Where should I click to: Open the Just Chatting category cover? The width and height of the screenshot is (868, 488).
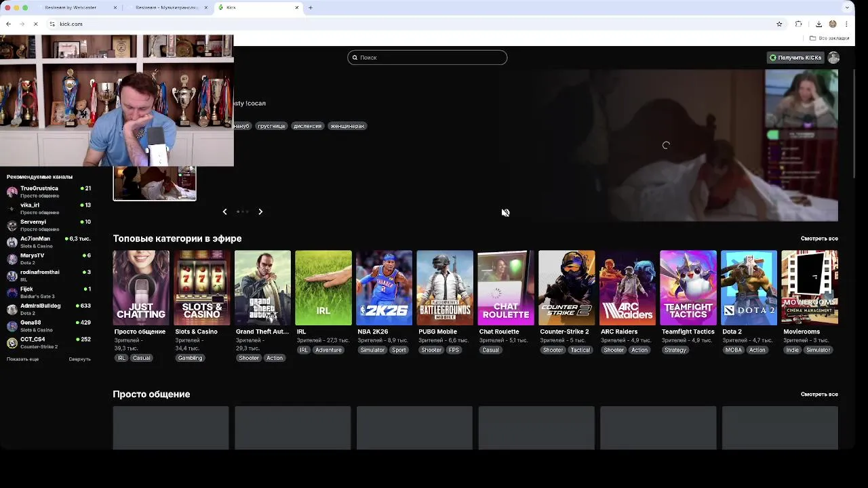pos(141,288)
